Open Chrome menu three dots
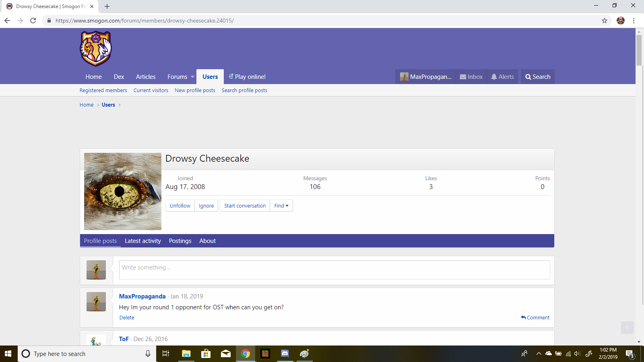 click(x=634, y=21)
